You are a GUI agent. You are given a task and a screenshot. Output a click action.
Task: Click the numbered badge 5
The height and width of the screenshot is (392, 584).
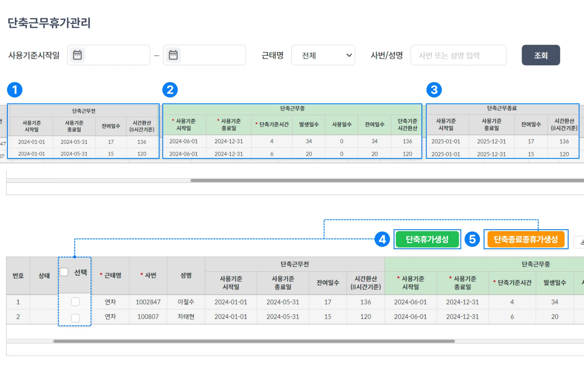(x=472, y=239)
